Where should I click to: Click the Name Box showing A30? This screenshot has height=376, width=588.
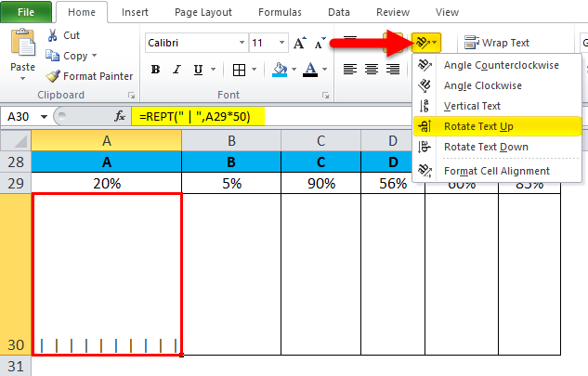click(19, 117)
